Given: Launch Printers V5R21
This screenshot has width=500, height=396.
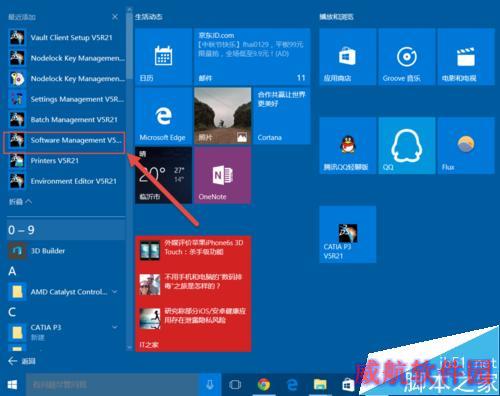Looking at the screenshot, I should click(x=66, y=161).
